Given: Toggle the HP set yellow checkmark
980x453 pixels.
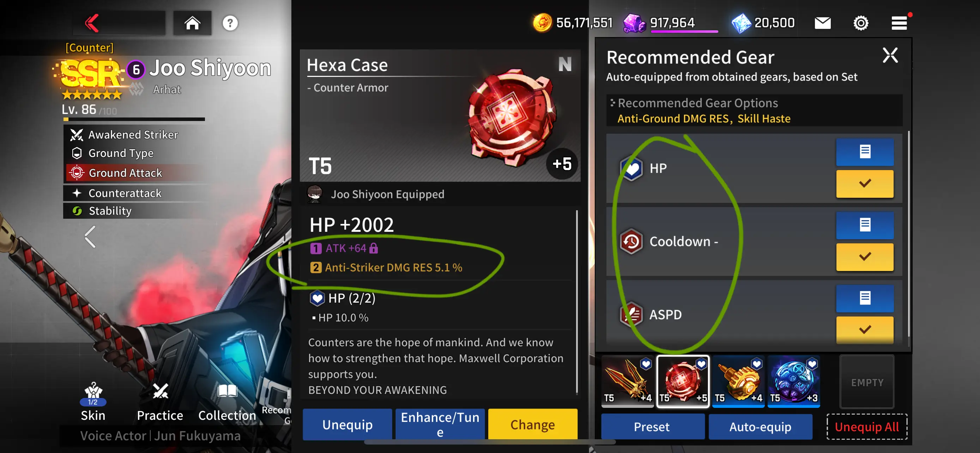Looking at the screenshot, I should tap(865, 184).
